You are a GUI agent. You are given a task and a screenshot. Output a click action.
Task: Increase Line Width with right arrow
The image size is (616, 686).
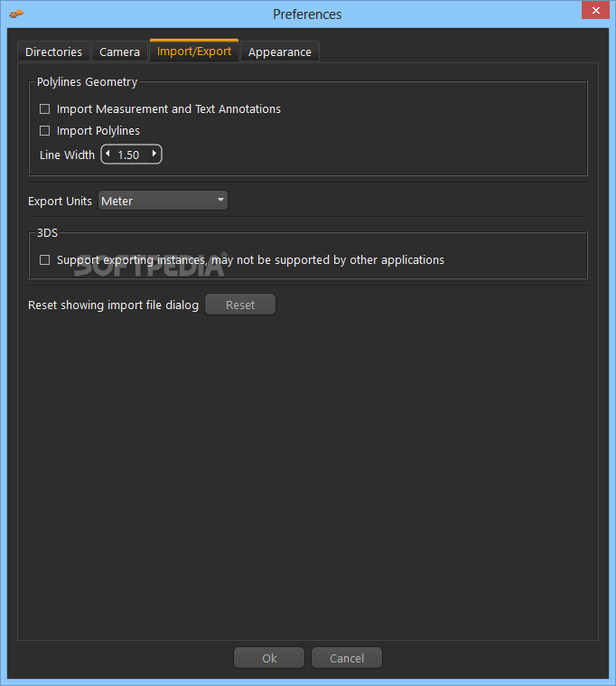(x=154, y=154)
